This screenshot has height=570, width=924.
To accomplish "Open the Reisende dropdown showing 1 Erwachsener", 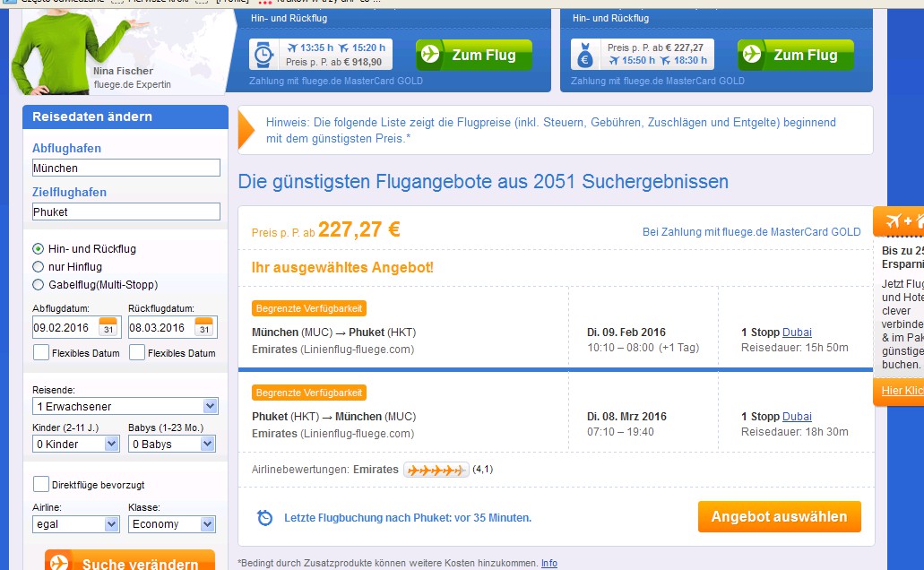I will [x=125, y=406].
